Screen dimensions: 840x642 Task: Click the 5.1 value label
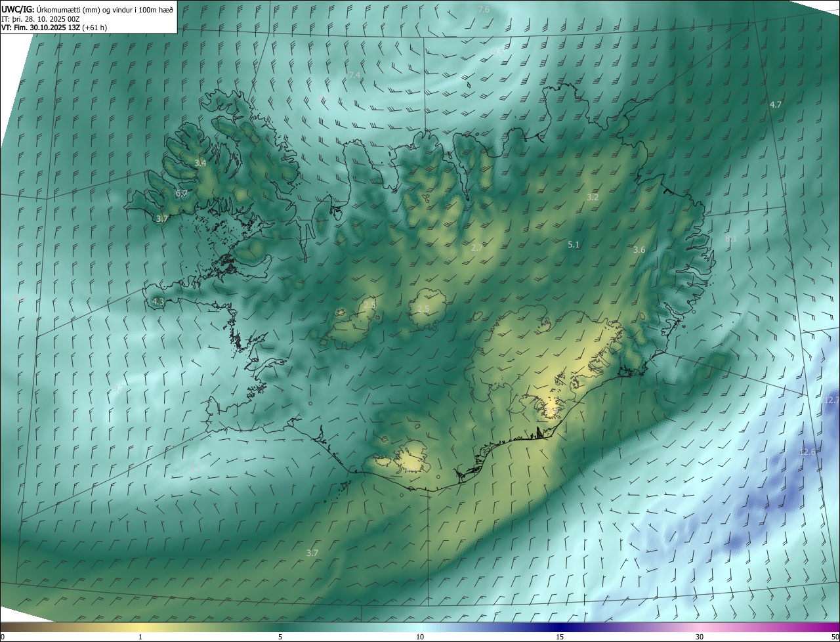[x=574, y=245]
